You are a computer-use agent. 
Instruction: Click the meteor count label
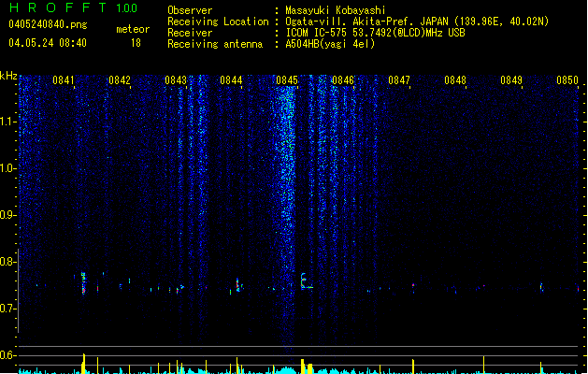coord(133,29)
